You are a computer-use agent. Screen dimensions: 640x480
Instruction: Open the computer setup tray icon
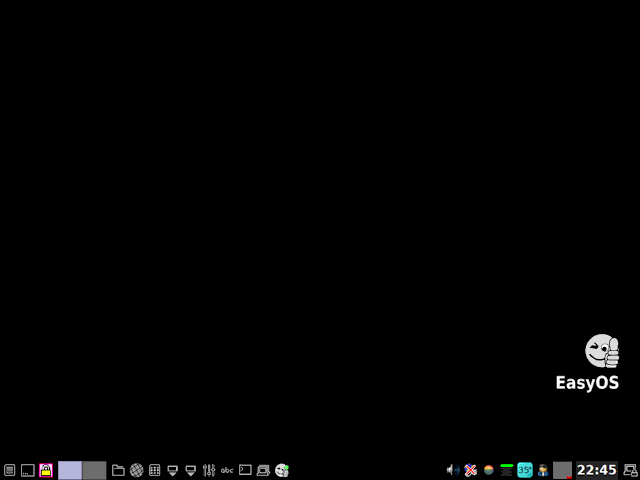pos(263,470)
